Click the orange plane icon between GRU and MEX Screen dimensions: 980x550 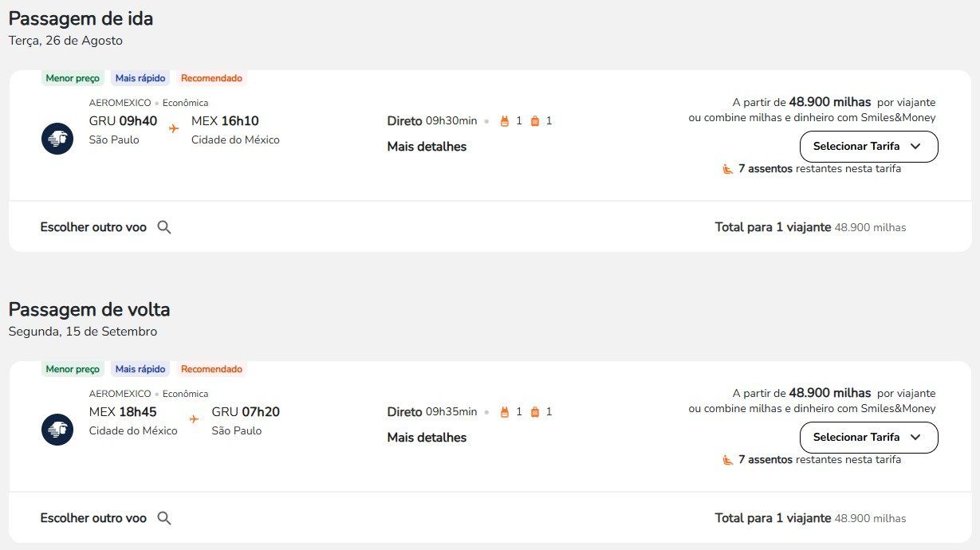pyautogui.click(x=174, y=128)
